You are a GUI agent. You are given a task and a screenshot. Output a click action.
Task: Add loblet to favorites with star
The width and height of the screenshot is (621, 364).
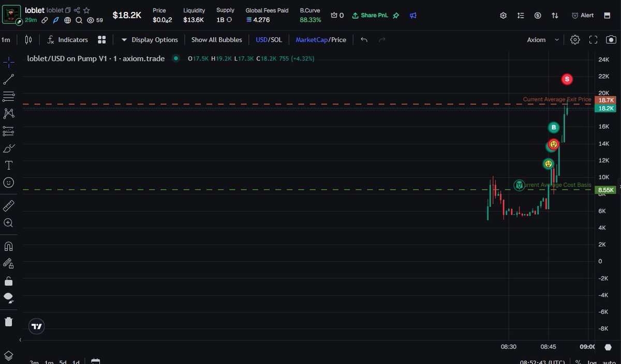click(86, 10)
